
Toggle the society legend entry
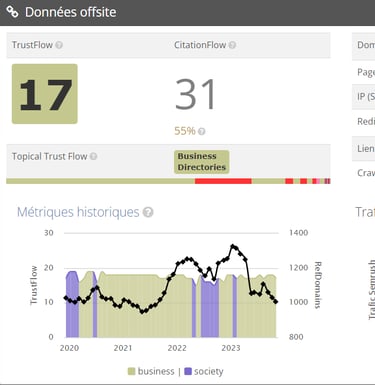click(204, 371)
